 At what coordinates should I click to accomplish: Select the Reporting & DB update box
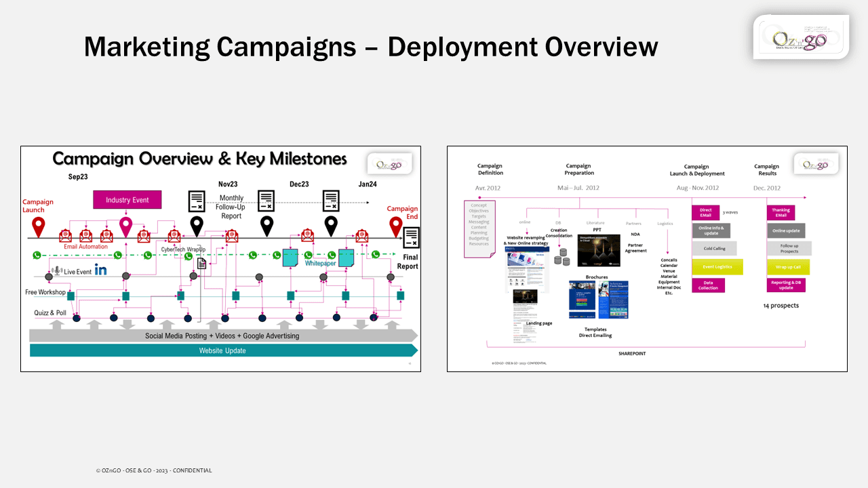click(785, 285)
